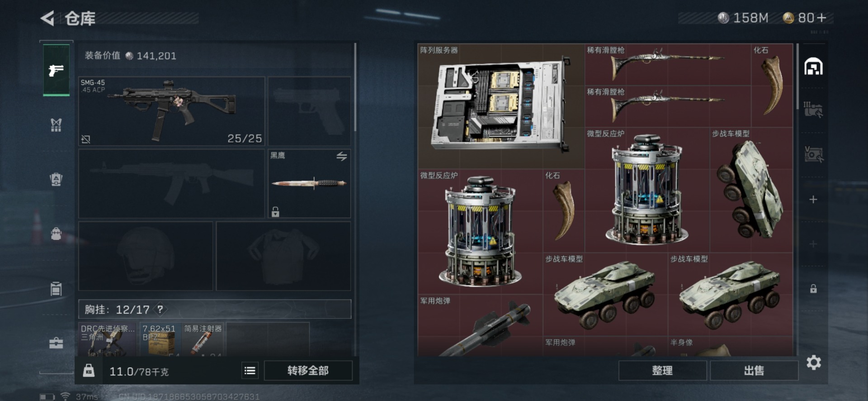Screen dimensions: 868x401
Task: Toggle the SMG-45 crossed-box icon
Action: tap(86, 139)
